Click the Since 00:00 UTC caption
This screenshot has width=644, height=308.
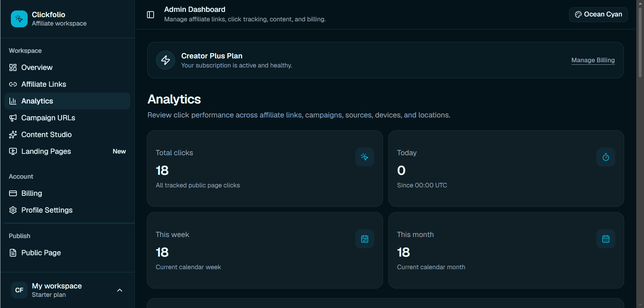[x=422, y=185]
